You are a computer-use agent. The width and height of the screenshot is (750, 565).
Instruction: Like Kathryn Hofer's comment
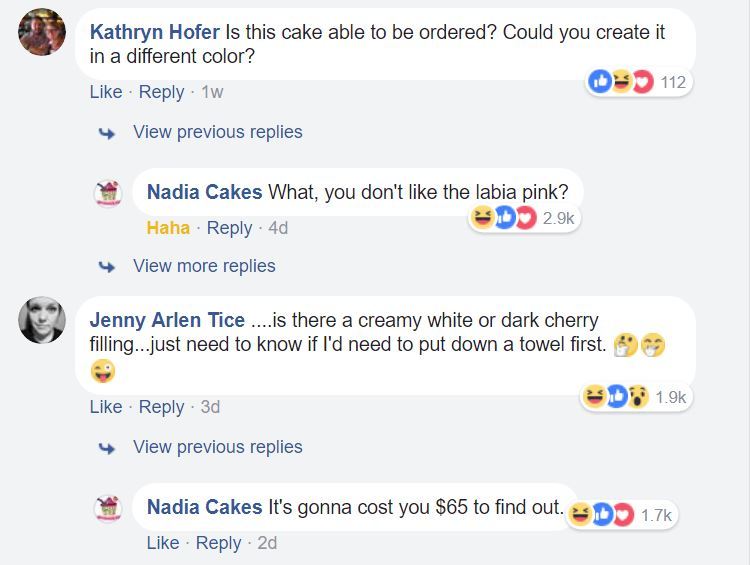coord(105,92)
